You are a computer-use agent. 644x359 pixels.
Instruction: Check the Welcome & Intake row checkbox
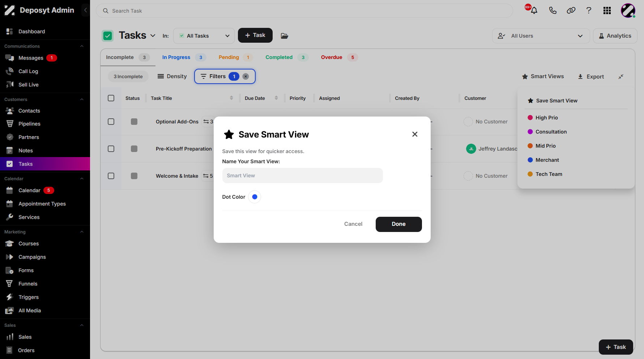click(x=111, y=176)
